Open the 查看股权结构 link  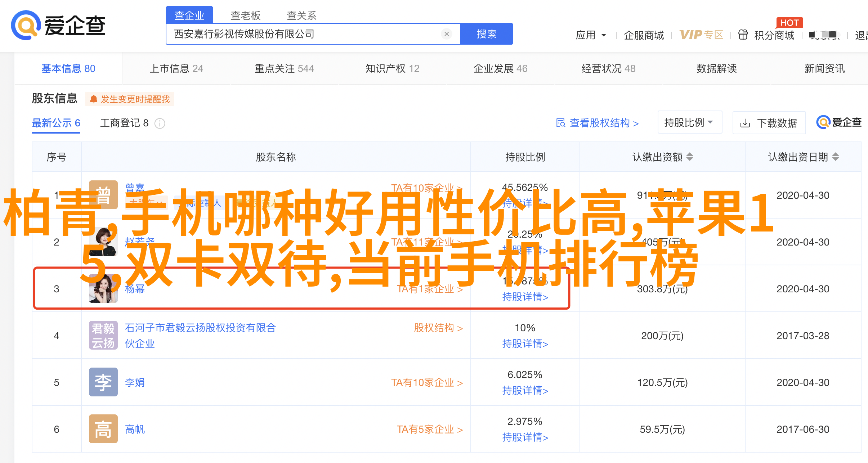click(x=604, y=123)
